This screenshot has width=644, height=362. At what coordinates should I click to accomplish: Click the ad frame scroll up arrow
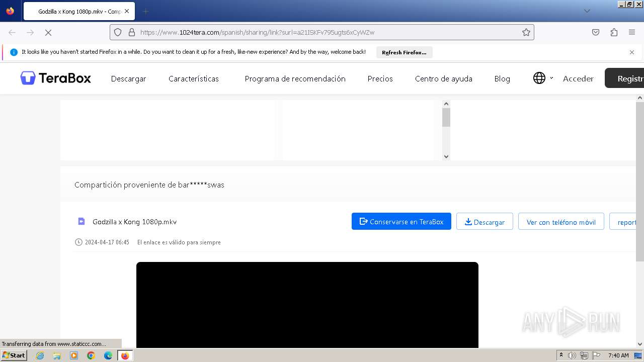click(446, 104)
